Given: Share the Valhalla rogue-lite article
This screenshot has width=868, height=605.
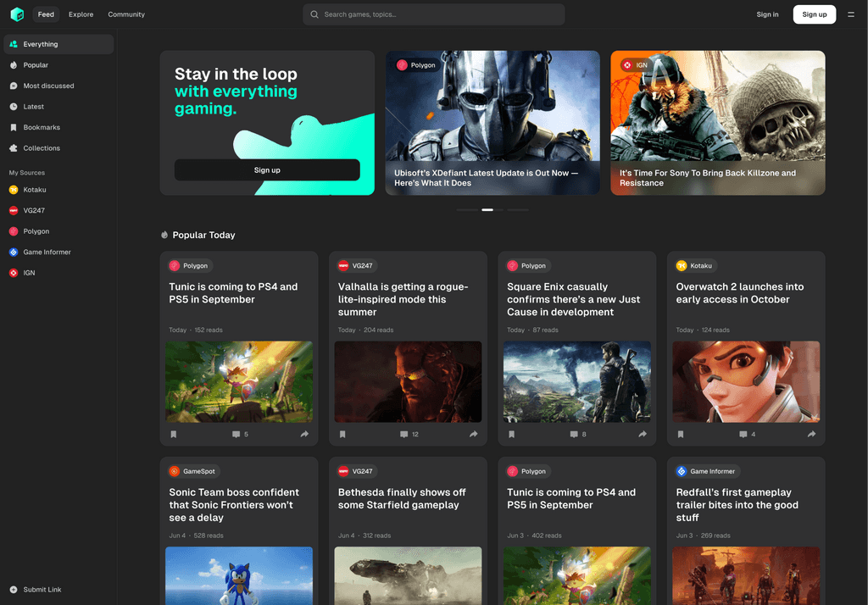Looking at the screenshot, I should click(473, 435).
